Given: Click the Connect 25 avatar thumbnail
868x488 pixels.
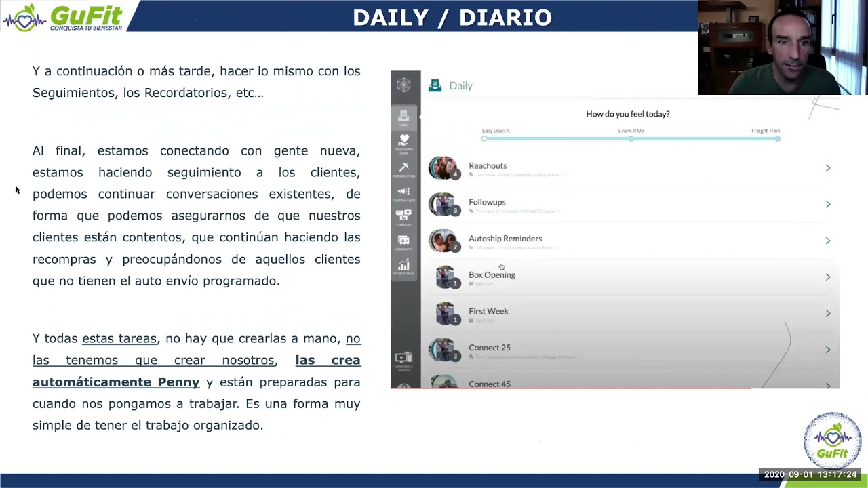Looking at the screenshot, I should coord(443,350).
